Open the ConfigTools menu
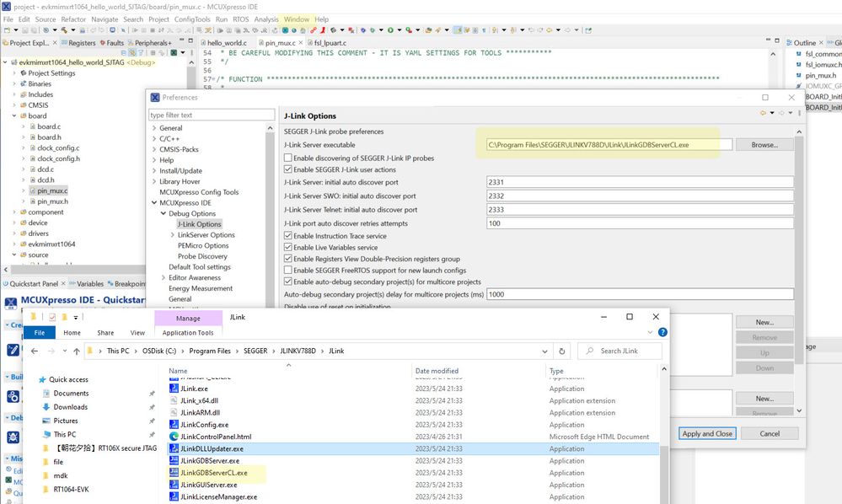Image resolution: width=842 pixels, height=504 pixels. [x=191, y=19]
